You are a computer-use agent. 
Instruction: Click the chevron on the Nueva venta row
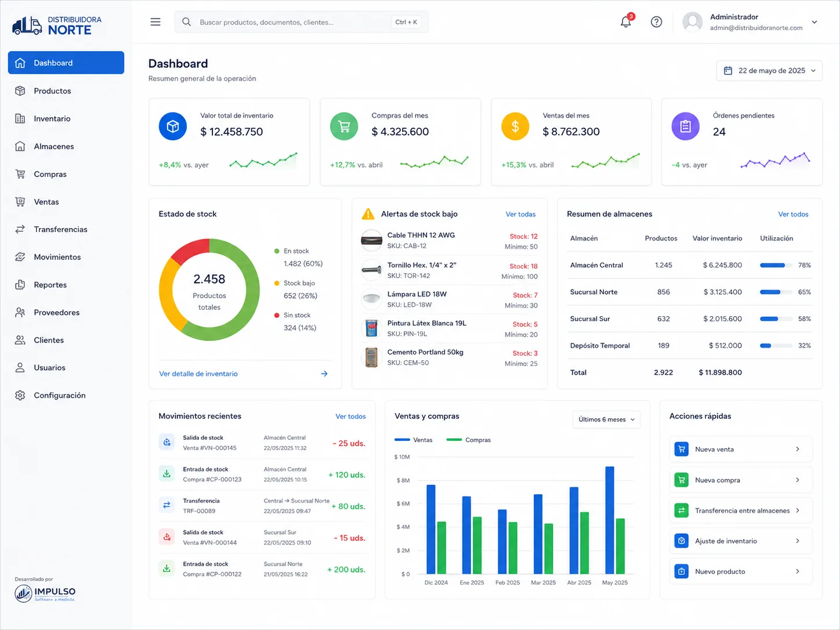798,449
